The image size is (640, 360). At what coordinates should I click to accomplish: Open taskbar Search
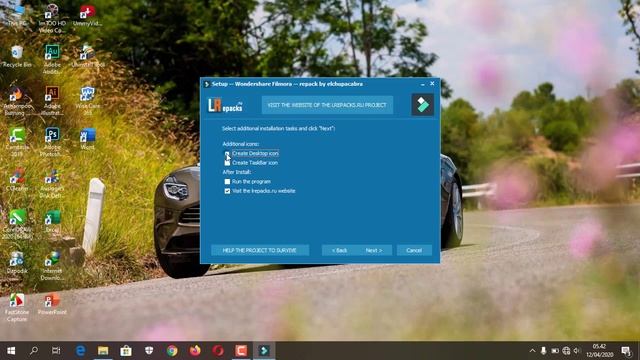pos(34,351)
